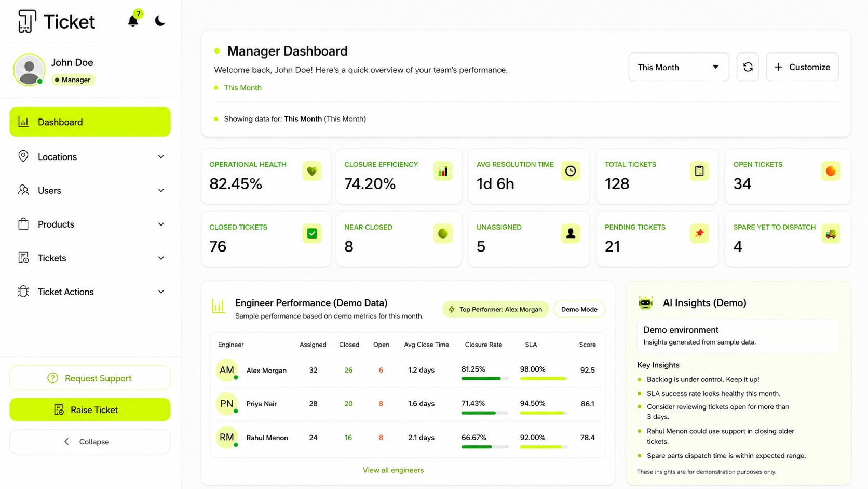Open the notifications bell

pyautogui.click(x=133, y=21)
